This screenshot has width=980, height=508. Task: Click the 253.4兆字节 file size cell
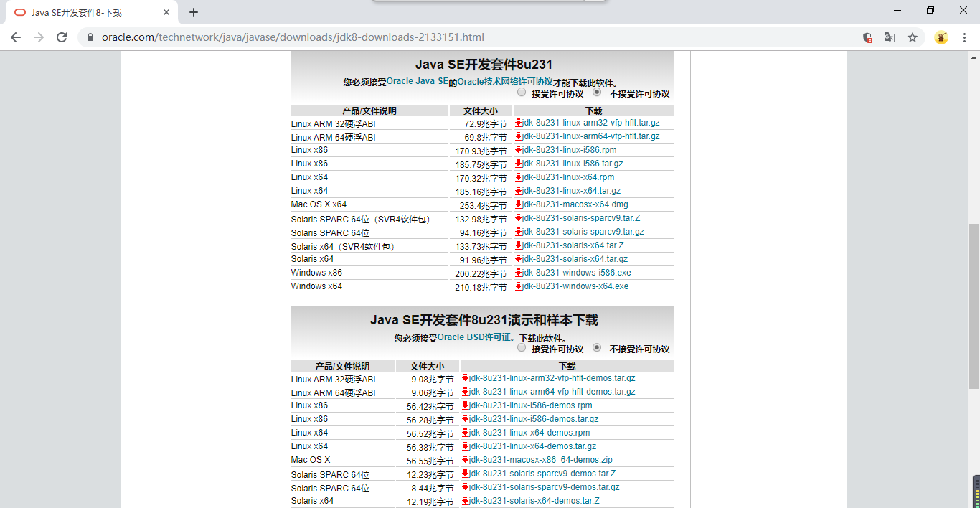[483, 205]
